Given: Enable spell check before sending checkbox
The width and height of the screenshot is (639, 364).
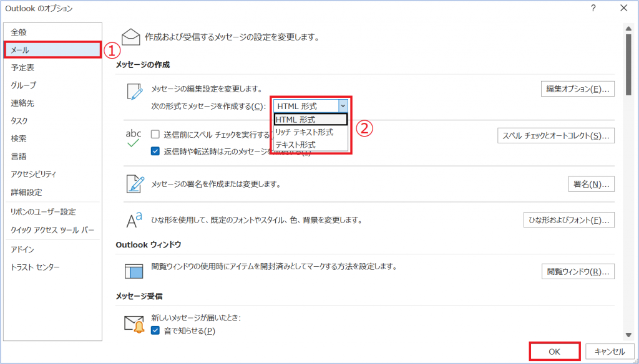Looking at the screenshot, I should (155, 135).
